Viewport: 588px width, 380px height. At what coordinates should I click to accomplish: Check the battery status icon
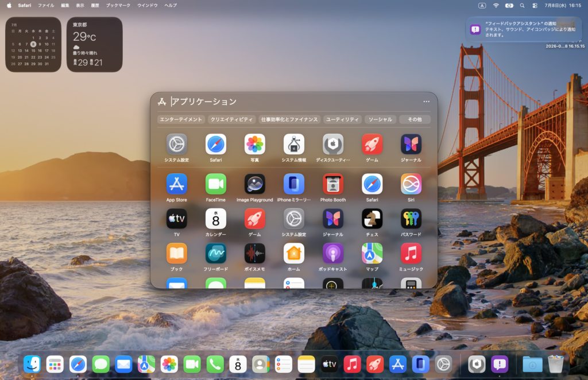click(x=509, y=5)
